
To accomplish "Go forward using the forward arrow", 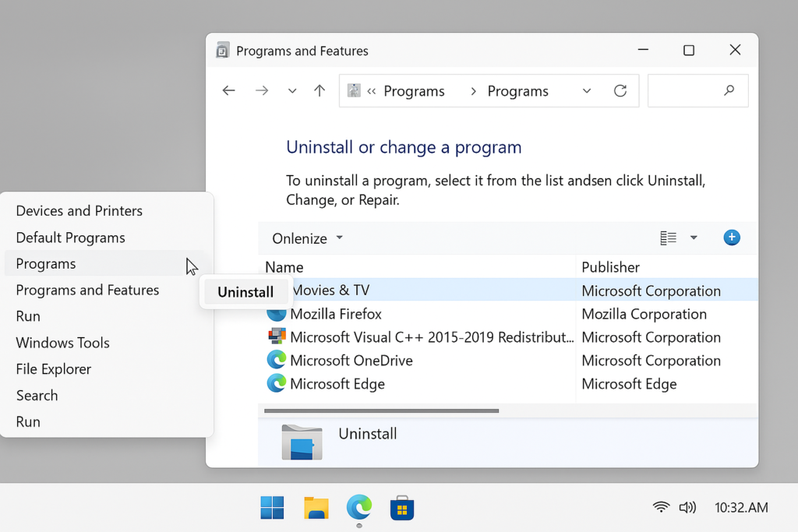I will pyautogui.click(x=262, y=91).
